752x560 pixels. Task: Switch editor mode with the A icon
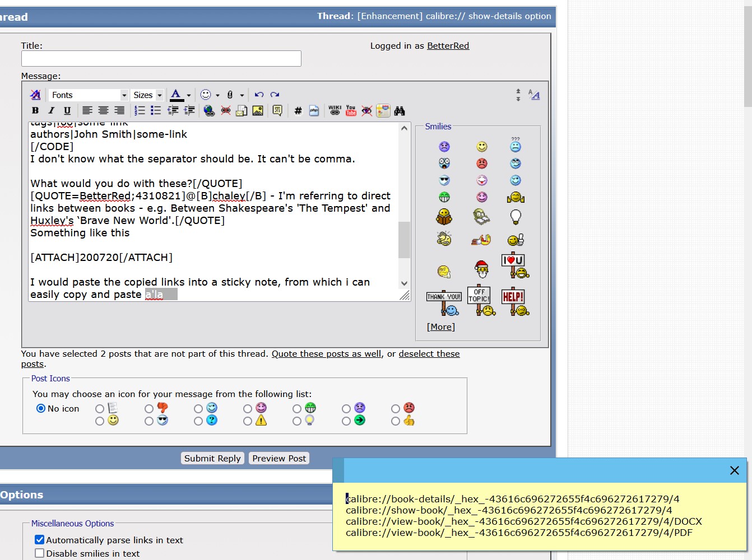click(534, 95)
